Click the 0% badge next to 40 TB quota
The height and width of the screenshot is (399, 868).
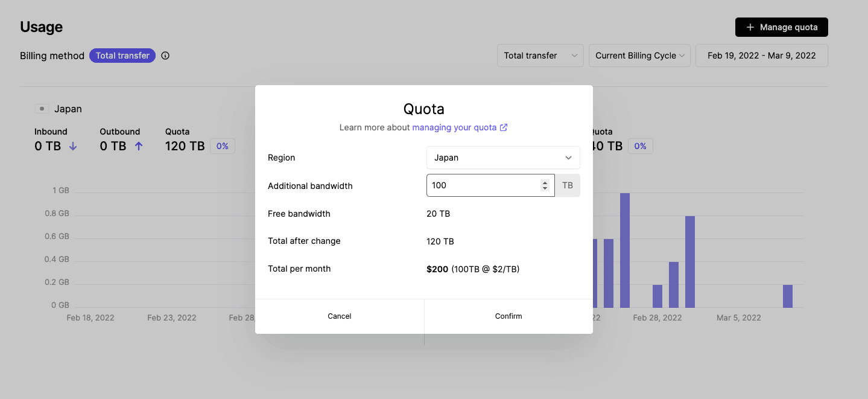click(x=640, y=145)
